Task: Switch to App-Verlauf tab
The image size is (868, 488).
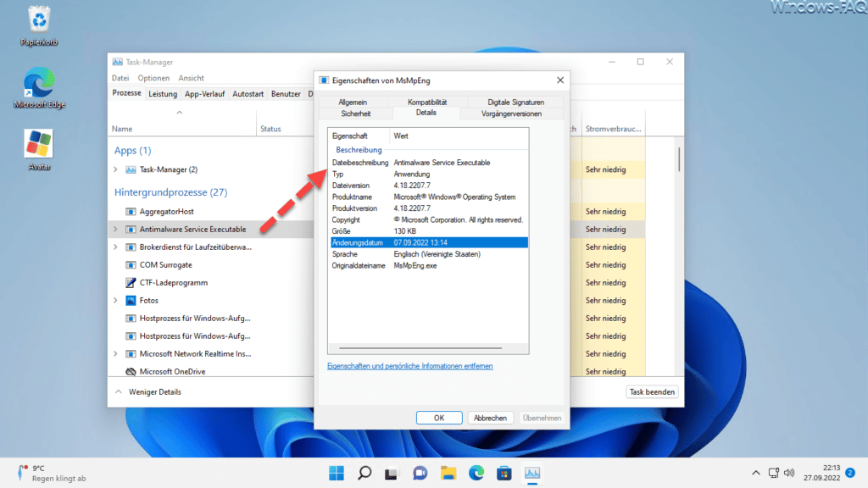Action: point(205,94)
